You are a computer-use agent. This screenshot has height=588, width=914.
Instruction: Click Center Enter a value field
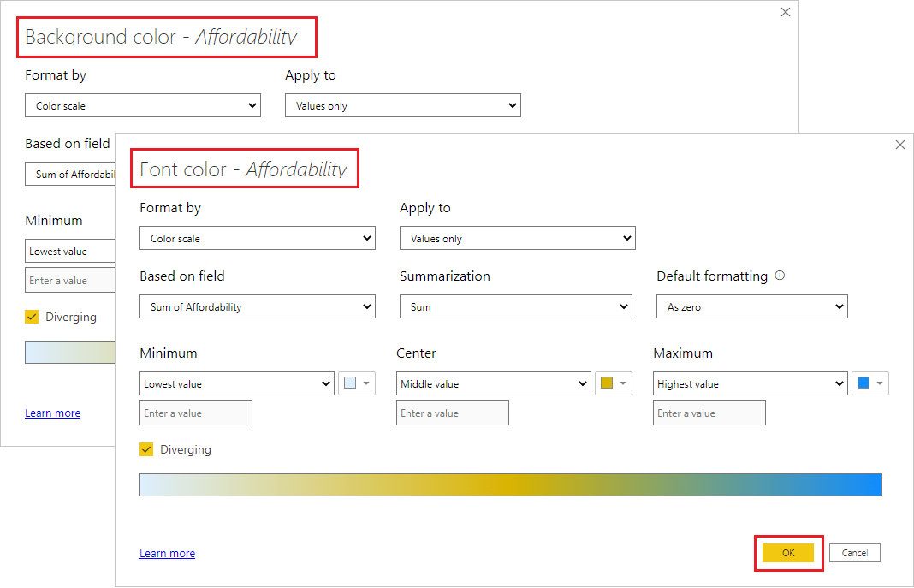coord(453,413)
